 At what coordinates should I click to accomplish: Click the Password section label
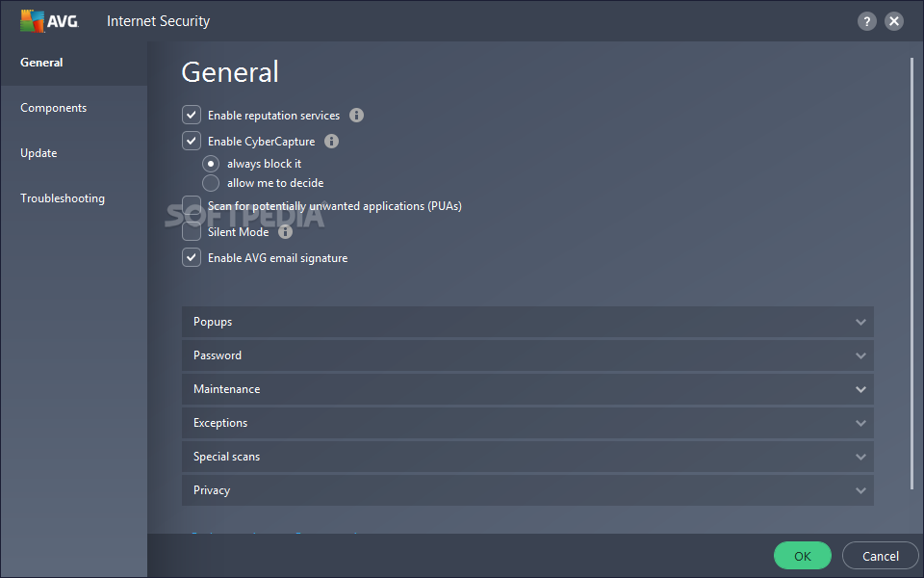218,355
